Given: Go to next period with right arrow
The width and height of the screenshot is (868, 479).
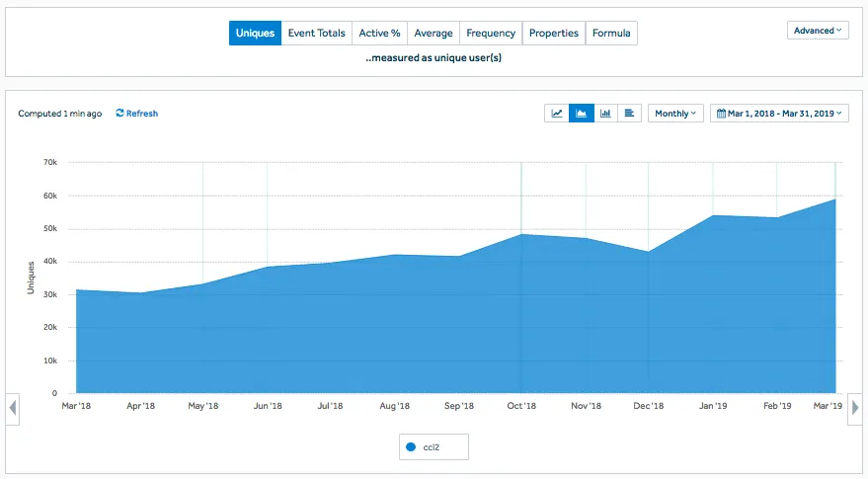Looking at the screenshot, I should pyautogui.click(x=855, y=409).
